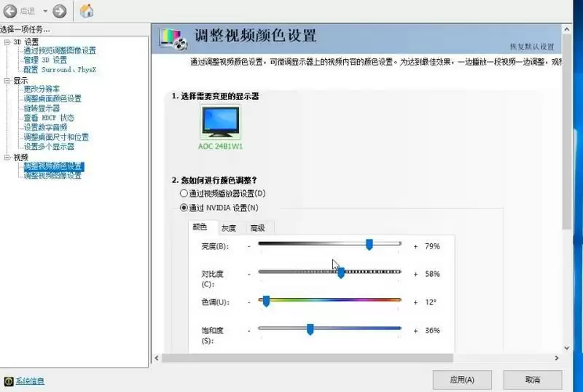Click the plus sign beside 色调 slider
This screenshot has height=392, width=583.
(x=415, y=302)
